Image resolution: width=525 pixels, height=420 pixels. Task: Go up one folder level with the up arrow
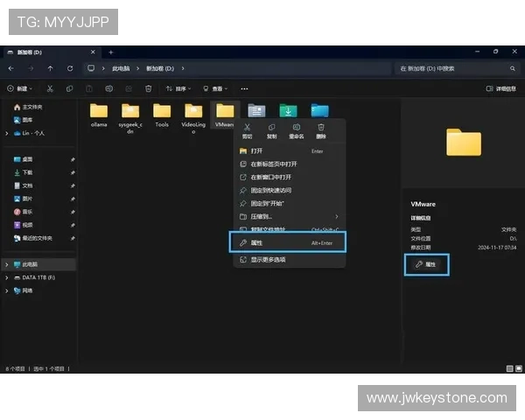[x=50, y=68]
